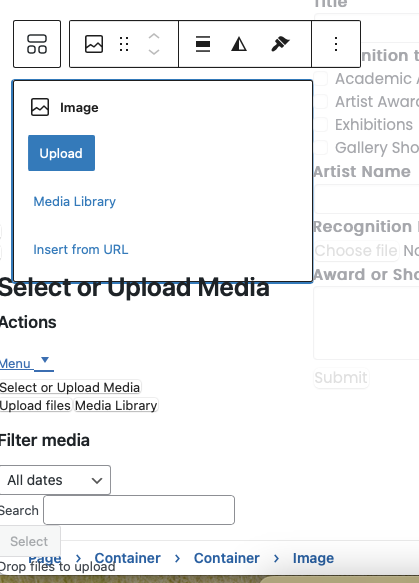This screenshot has width=419, height=583.
Task: Click the drag handle dots icon
Action: [x=124, y=44]
